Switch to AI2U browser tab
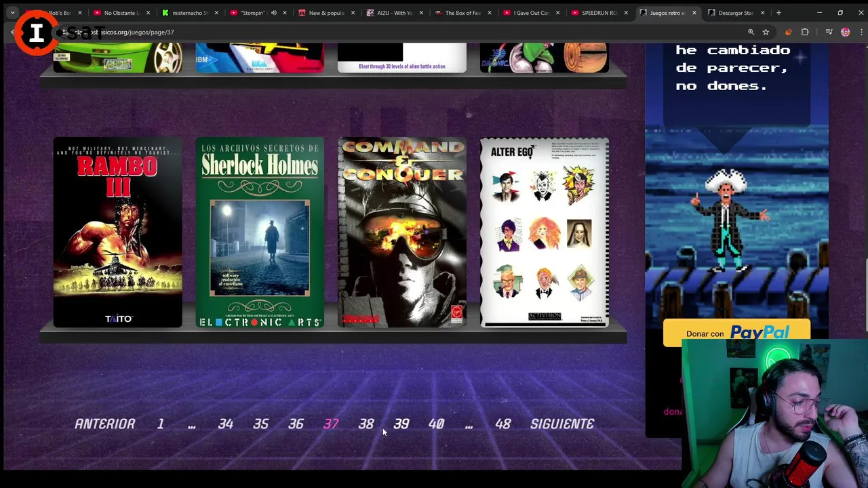868x488 pixels. point(395,13)
